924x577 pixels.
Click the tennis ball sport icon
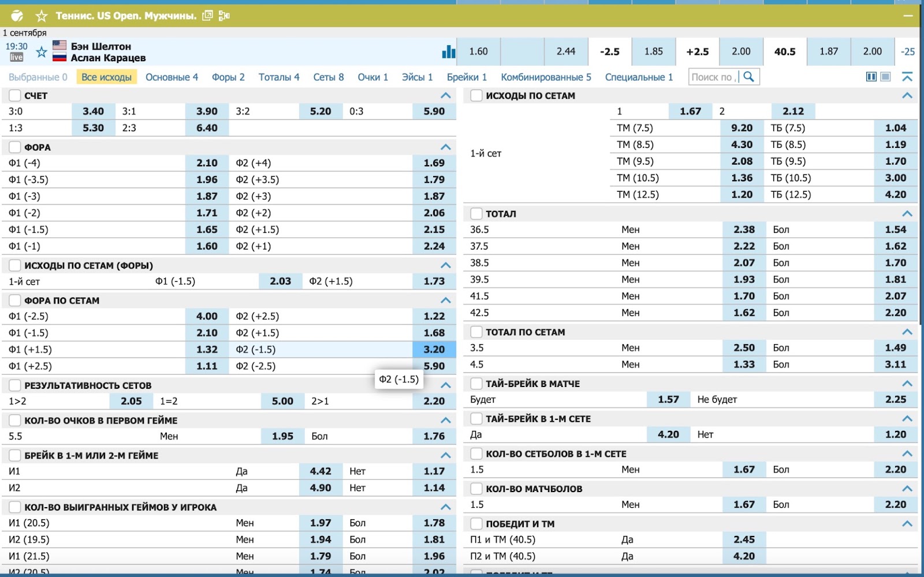coord(17,16)
